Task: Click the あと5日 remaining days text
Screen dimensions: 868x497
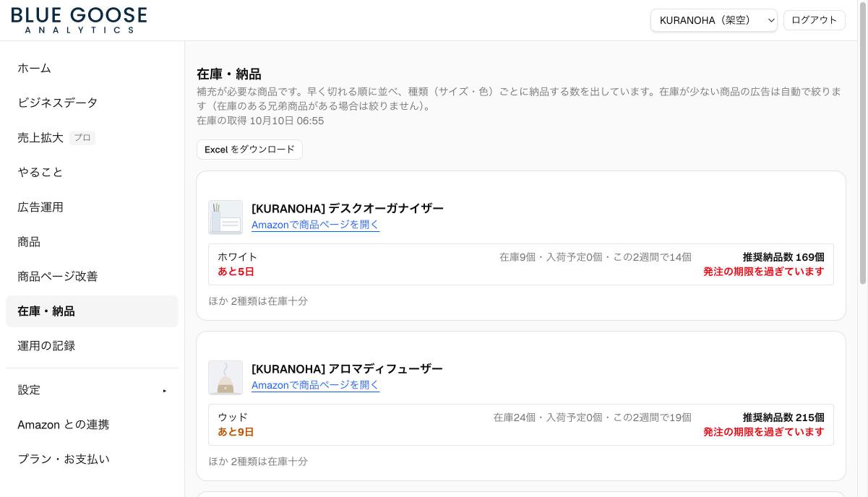Action: 236,272
